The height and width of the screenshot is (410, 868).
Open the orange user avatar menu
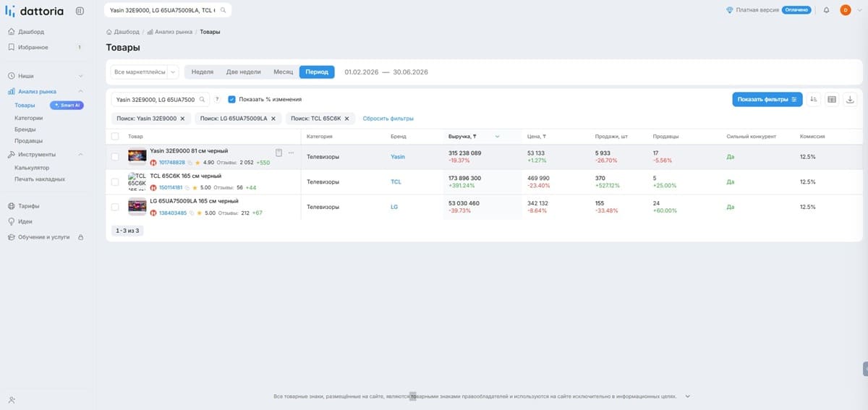coord(845,10)
